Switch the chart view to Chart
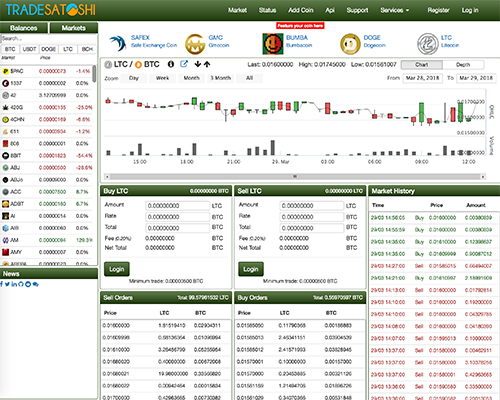This screenshot has height=400, width=500. click(422, 65)
